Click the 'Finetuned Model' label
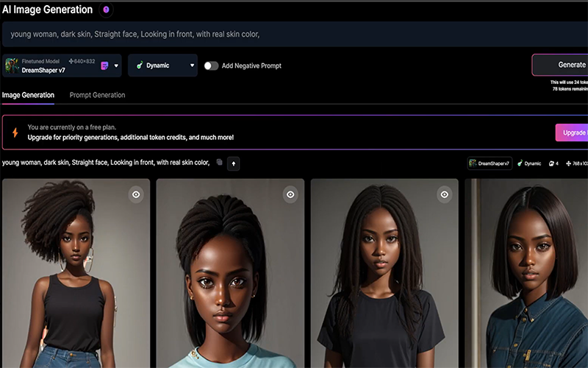The image size is (588, 368). click(x=40, y=61)
